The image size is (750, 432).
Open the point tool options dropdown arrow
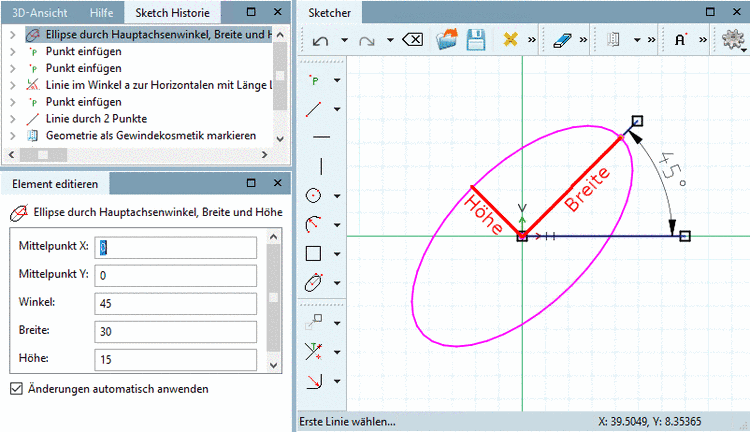point(337,80)
